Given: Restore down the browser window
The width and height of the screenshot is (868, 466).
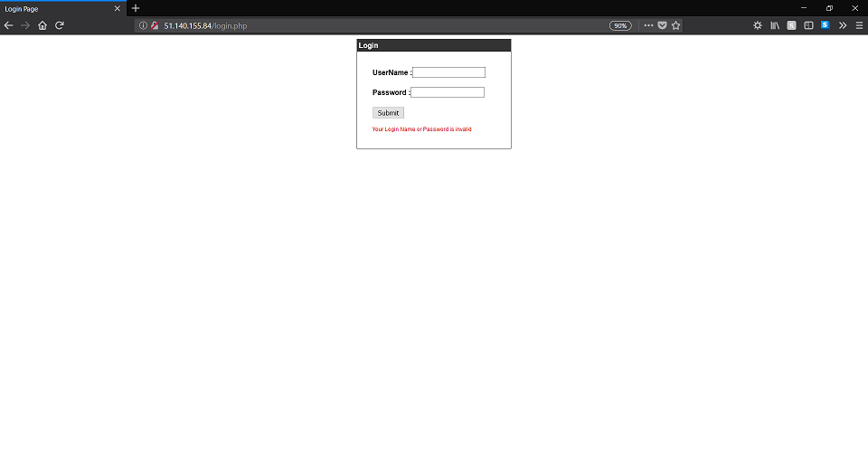Looking at the screenshot, I should coord(829,8).
